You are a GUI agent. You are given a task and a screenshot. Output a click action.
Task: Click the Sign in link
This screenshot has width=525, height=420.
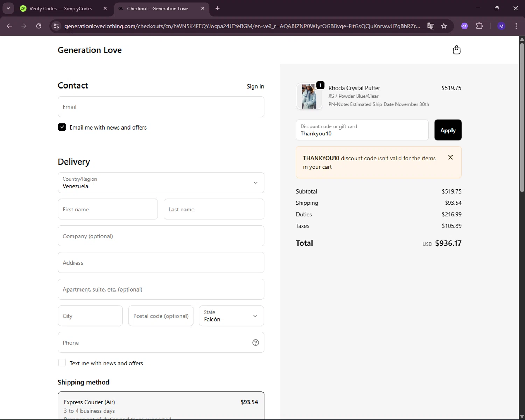click(x=255, y=86)
